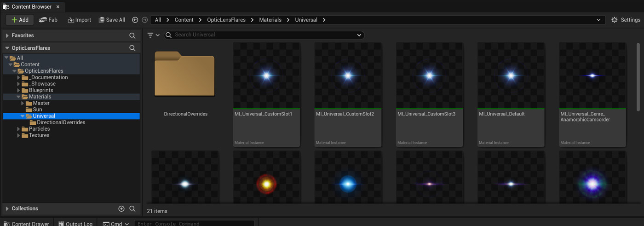Open the Content Drawer

tap(27, 223)
